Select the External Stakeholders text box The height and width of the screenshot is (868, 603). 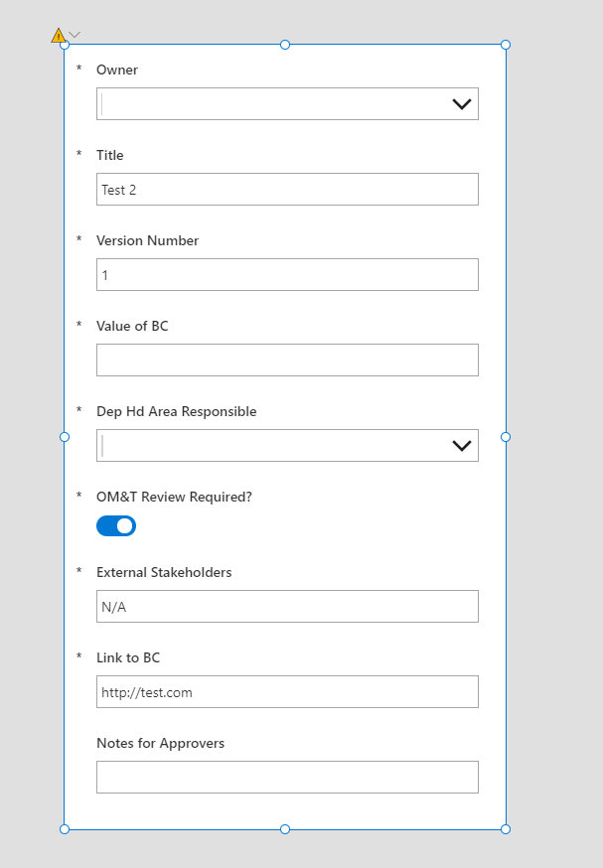pos(287,607)
